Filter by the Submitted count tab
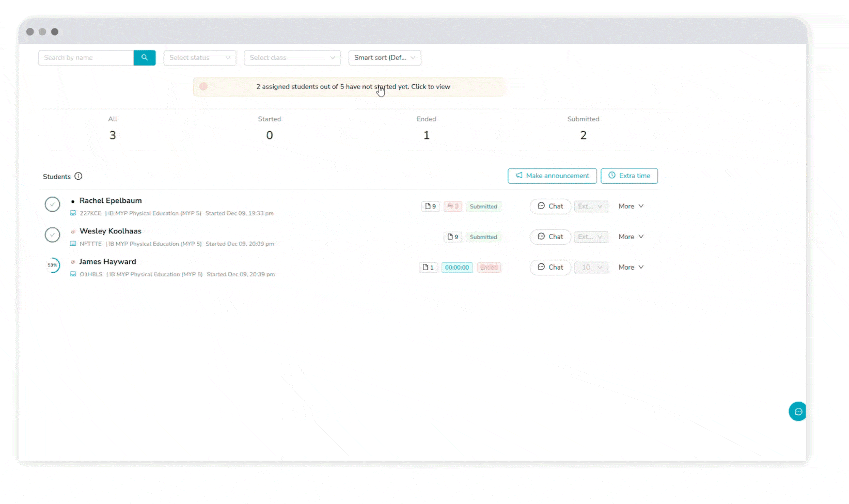 coord(583,129)
